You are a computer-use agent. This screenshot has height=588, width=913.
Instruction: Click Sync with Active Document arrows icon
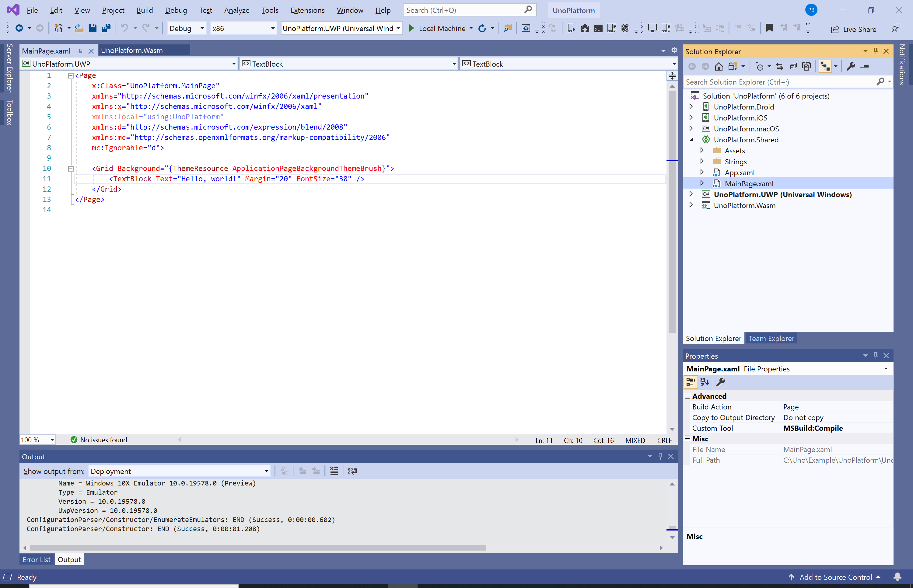(779, 66)
